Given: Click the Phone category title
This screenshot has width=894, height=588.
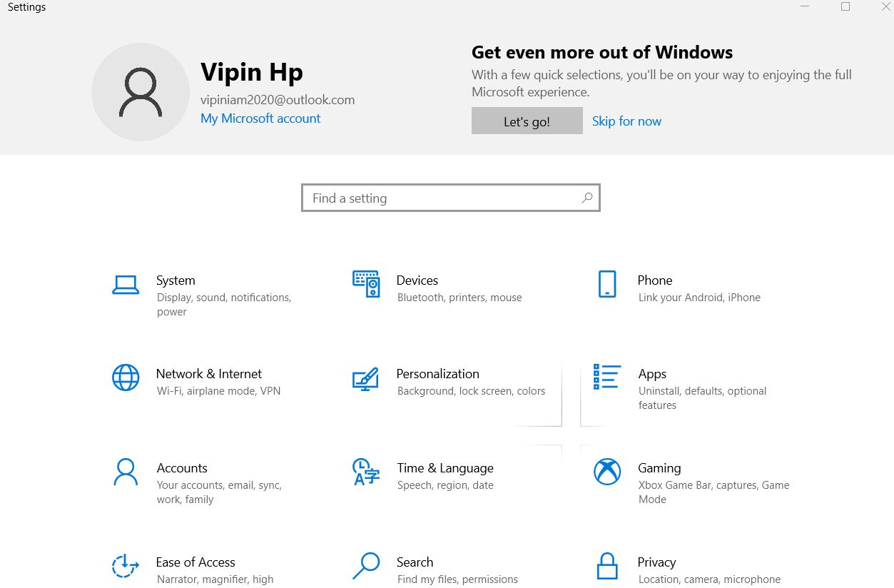Looking at the screenshot, I should (655, 280).
